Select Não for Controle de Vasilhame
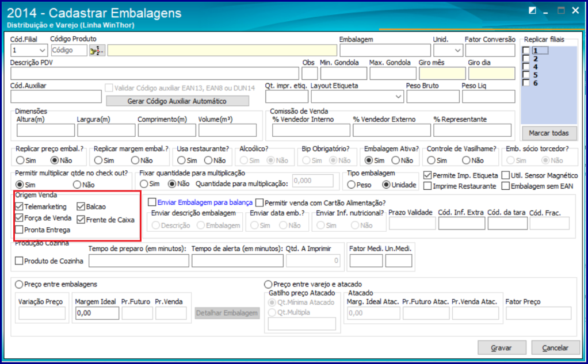 click(x=466, y=160)
